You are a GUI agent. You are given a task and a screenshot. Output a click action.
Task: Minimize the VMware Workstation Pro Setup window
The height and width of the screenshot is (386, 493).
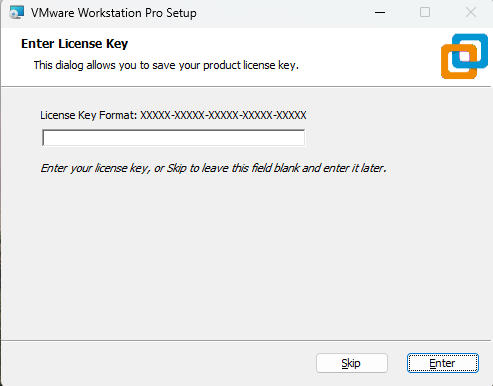pos(380,13)
